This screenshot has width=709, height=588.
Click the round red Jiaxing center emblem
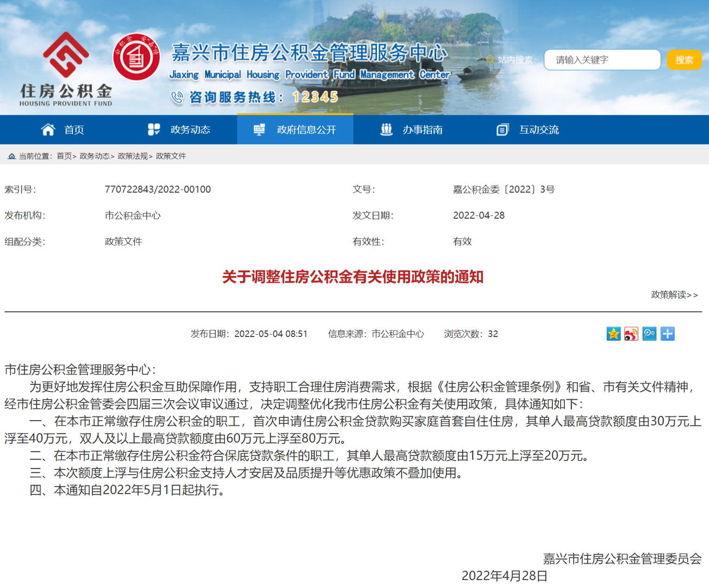[x=136, y=57]
